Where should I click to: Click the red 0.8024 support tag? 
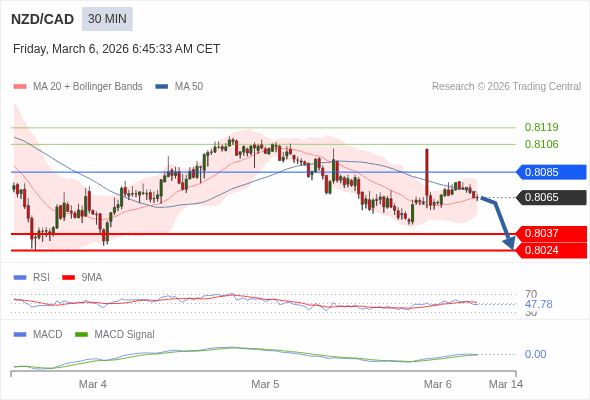pyautogui.click(x=551, y=250)
